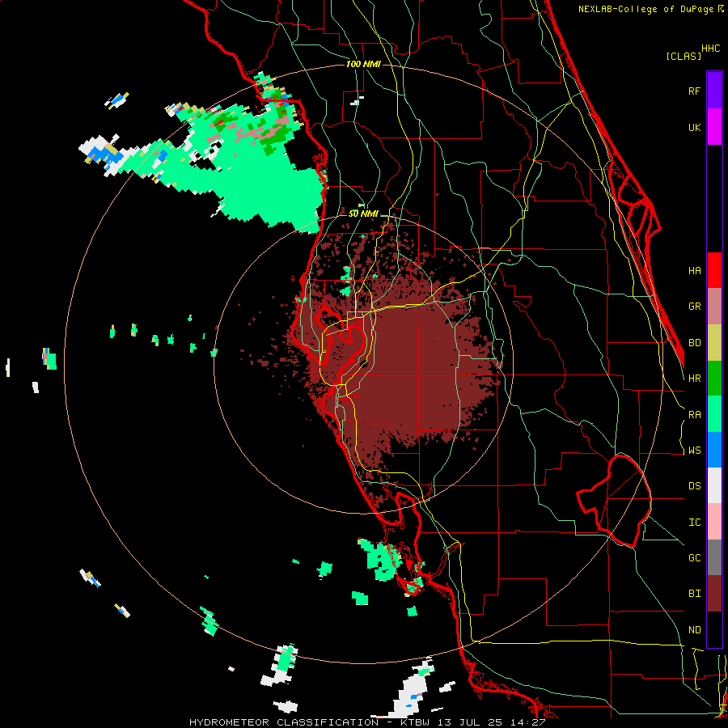Click the HYDROMETEOR CLASSIFICATION title text
The height and width of the screenshot is (728, 728).
(284, 722)
